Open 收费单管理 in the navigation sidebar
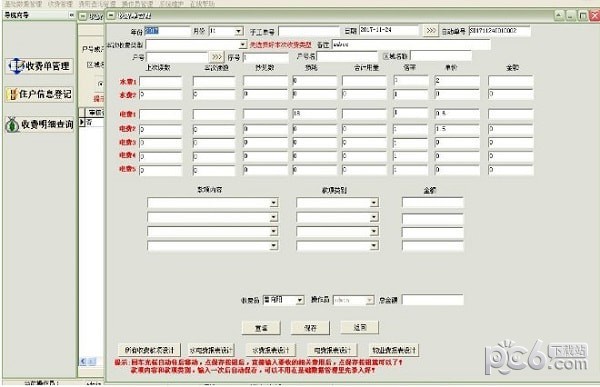This screenshot has height=387, width=600. 39,66
